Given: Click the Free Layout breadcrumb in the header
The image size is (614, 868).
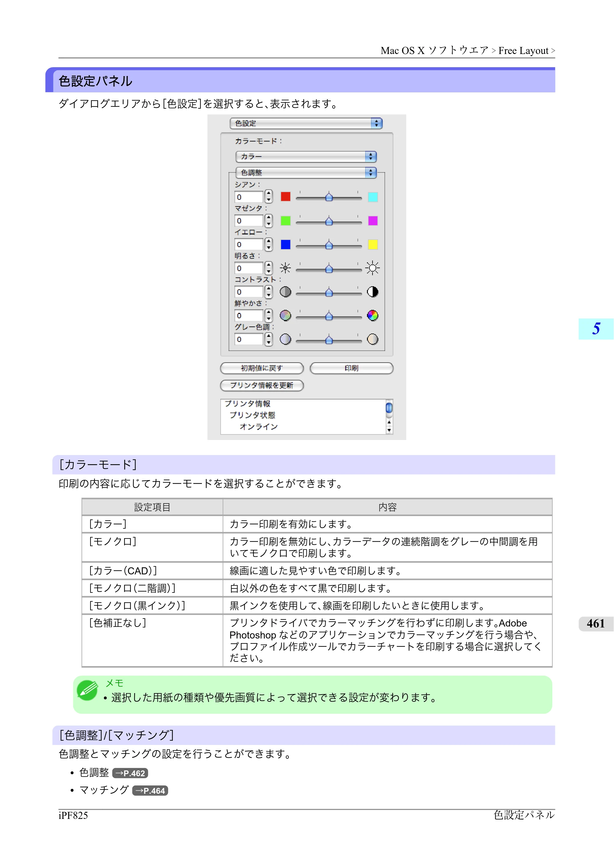Looking at the screenshot, I should point(523,51).
